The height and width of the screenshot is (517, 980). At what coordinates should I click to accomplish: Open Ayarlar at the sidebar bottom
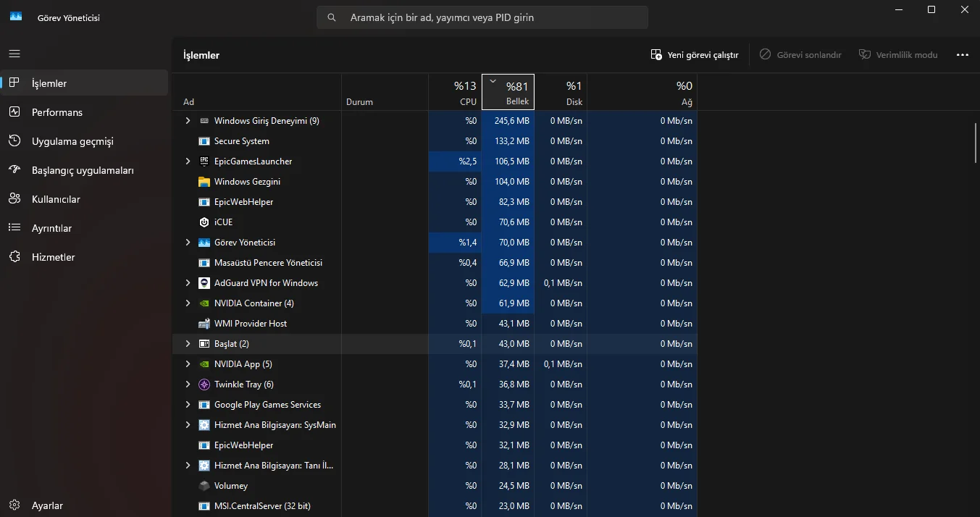(47, 505)
